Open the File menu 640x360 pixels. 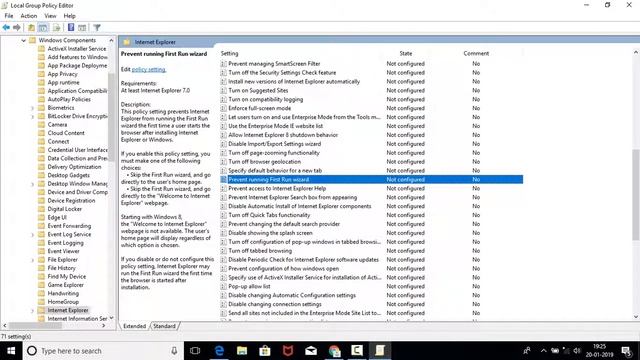[x=9, y=16]
